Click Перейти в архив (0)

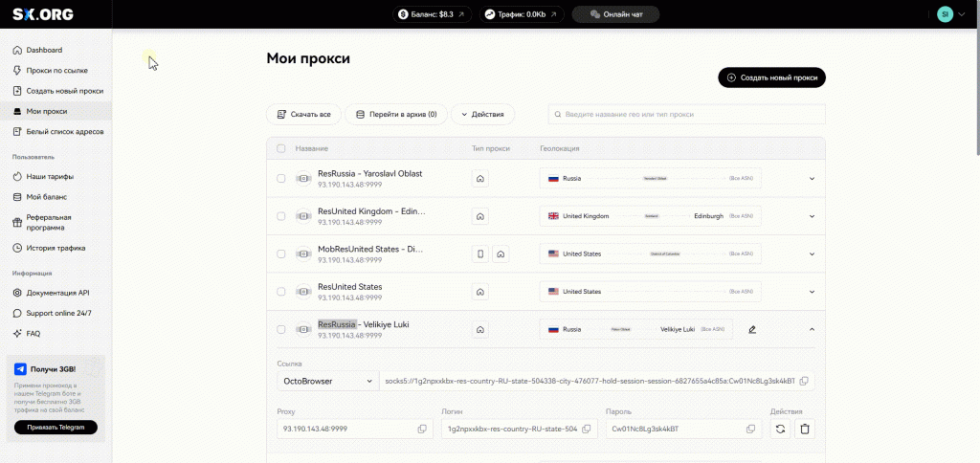(395, 115)
